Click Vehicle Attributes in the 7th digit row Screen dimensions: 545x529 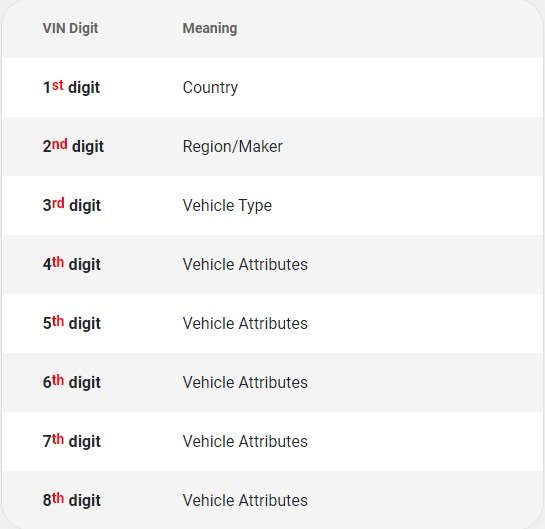tap(245, 441)
